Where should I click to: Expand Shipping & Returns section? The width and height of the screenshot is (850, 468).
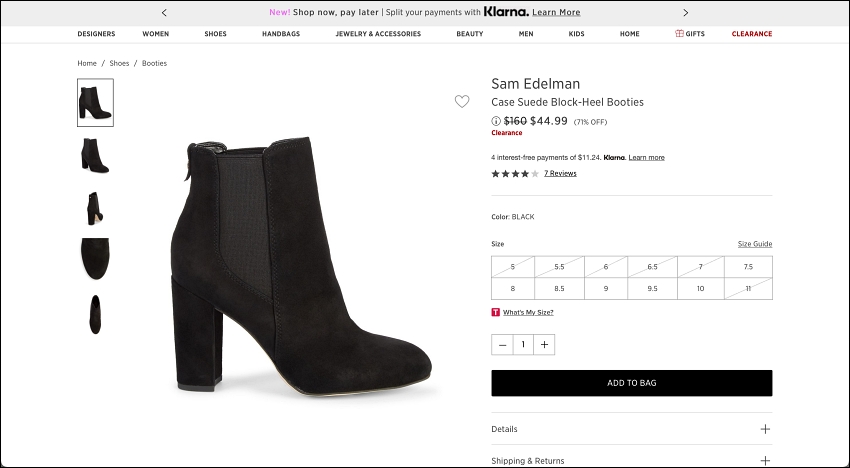[x=632, y=460]
